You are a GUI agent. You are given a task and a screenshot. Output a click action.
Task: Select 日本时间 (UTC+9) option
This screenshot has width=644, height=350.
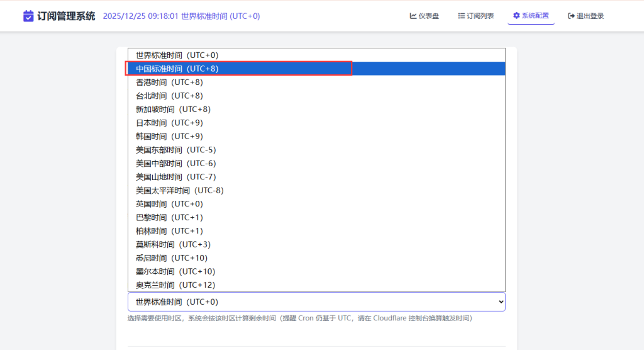click(x=169, y=123)
